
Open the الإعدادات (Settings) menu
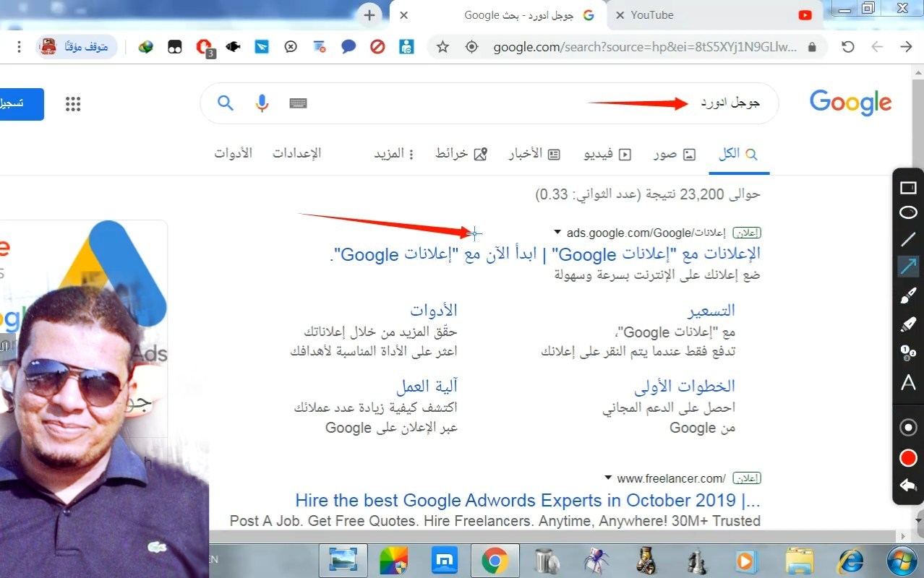point(296,153)
